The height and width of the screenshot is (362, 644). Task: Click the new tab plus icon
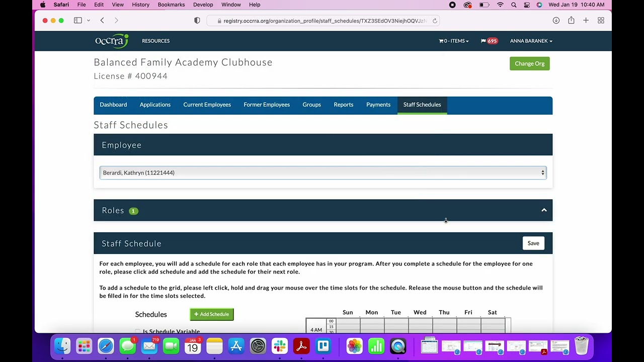586,20
